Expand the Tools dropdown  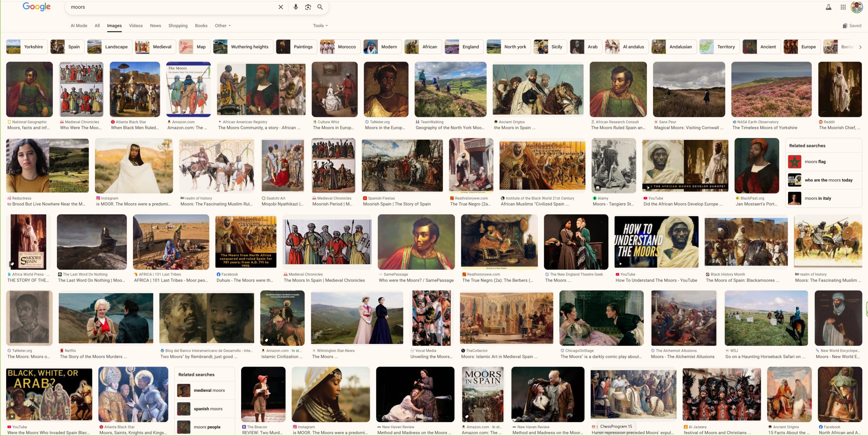[320, 26]
